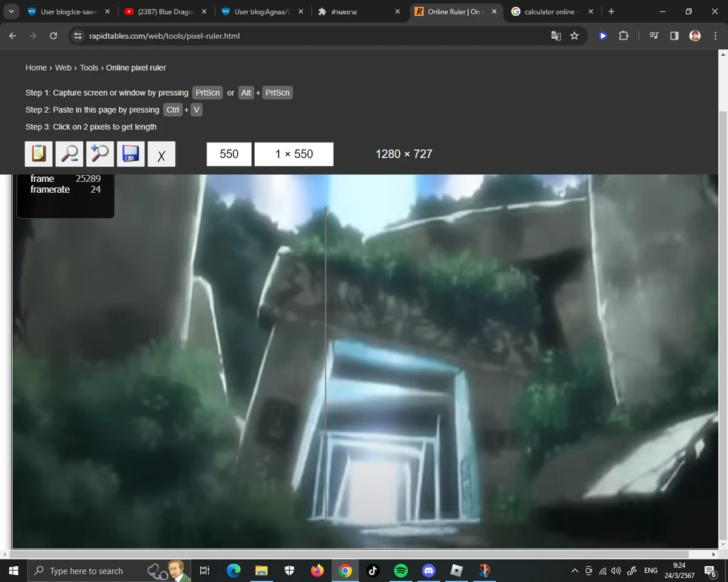Expand the tab search dropdown arrow
Image resolution: width=728 pixels, height=582 pixels.
10,11
